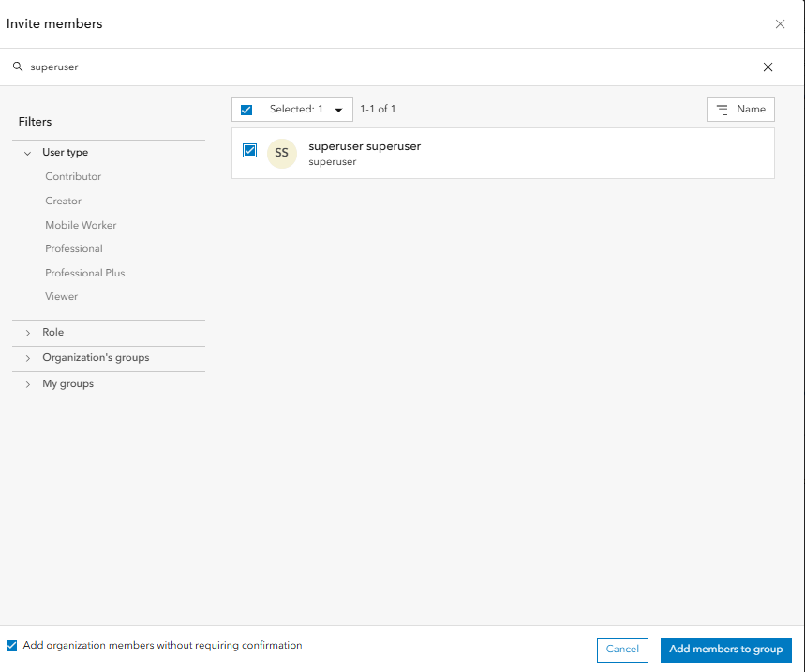This screenshot has width=805, height=672.
Task: Uncheck the superuser superuser member
Action: point(249,150)
